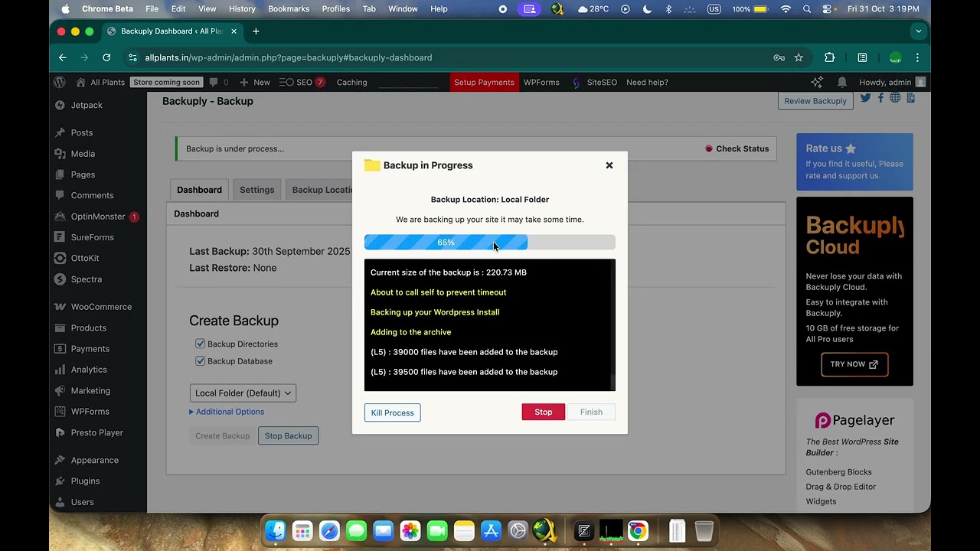The image size is (980, 551).
Task: Click the Review Backuply button
Action: point(815,101)
